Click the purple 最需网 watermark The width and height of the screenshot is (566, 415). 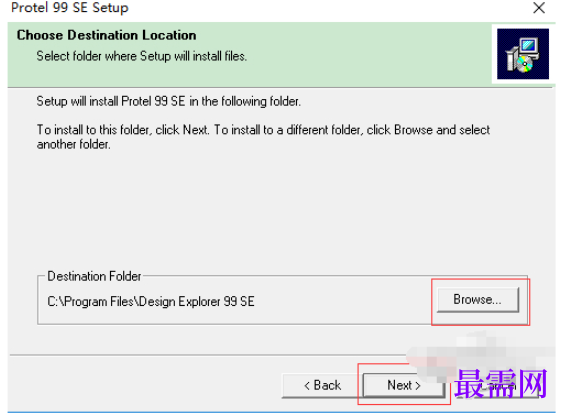pos(501,383)
